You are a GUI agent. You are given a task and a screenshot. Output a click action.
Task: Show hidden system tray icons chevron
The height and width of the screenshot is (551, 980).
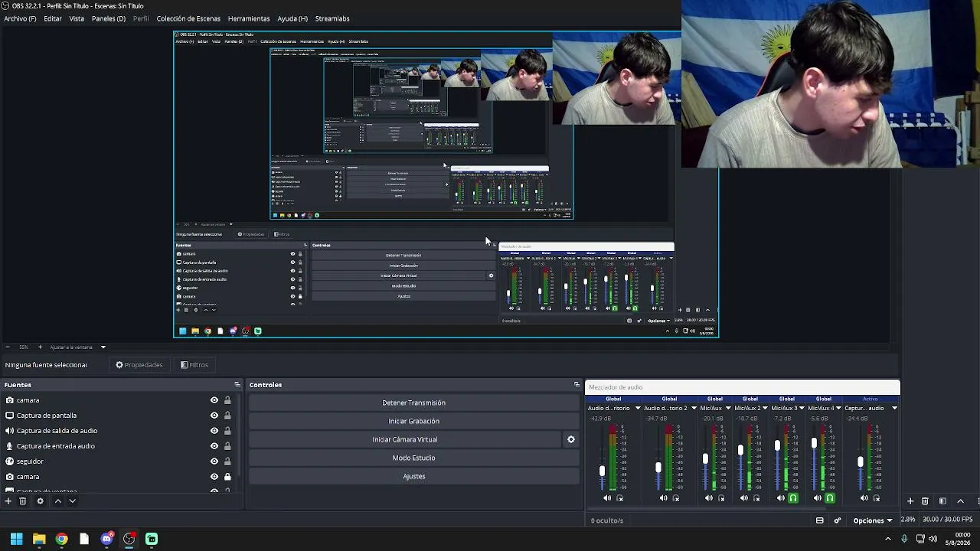(x=888, y=539)
